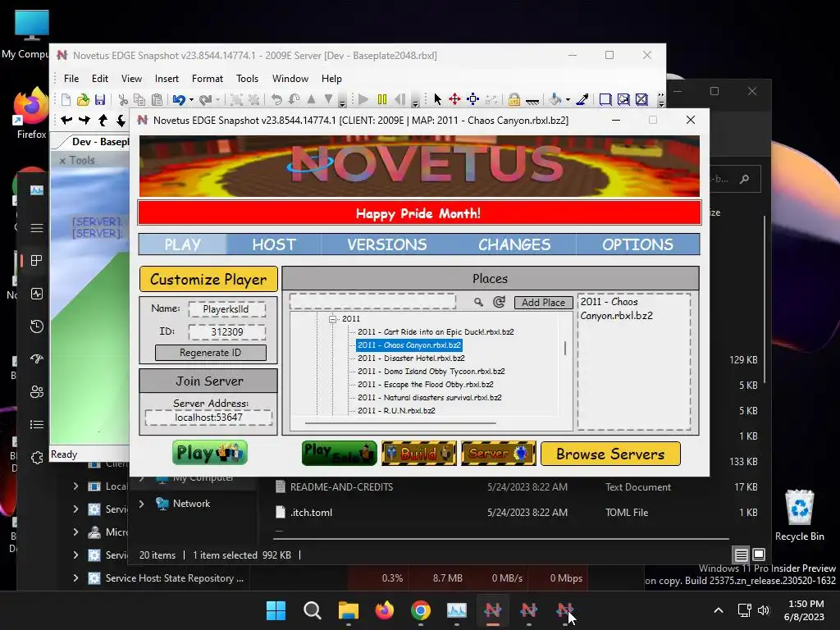840x630 pixels.
Task: Click the Build button
Action: 419,453
